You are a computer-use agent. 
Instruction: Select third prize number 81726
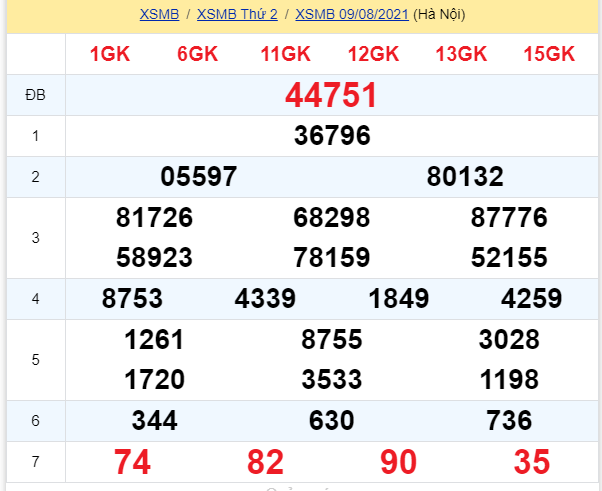click(154, 218)
